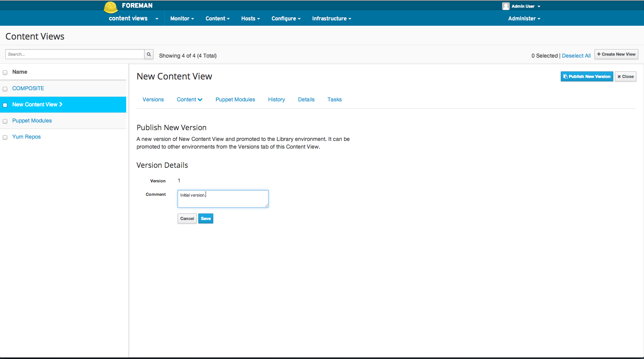
Task: Cancel publishing the new version
Action: click(x=187, y=218)
